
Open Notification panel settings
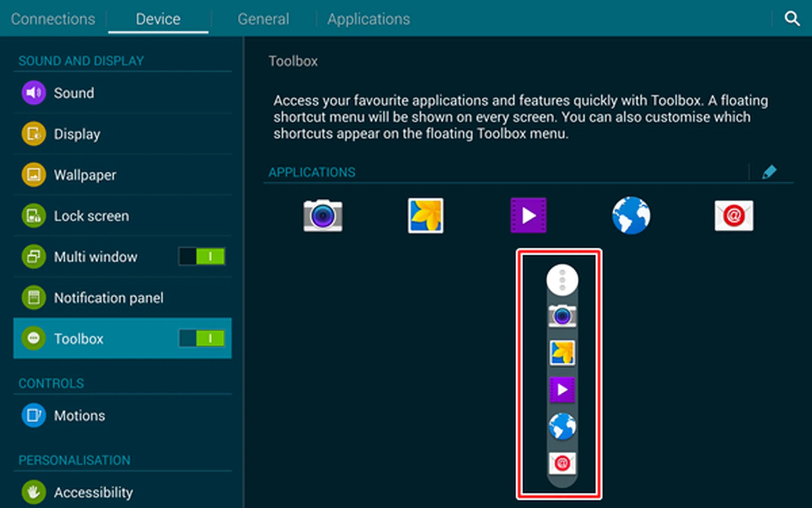click(109, 298)
